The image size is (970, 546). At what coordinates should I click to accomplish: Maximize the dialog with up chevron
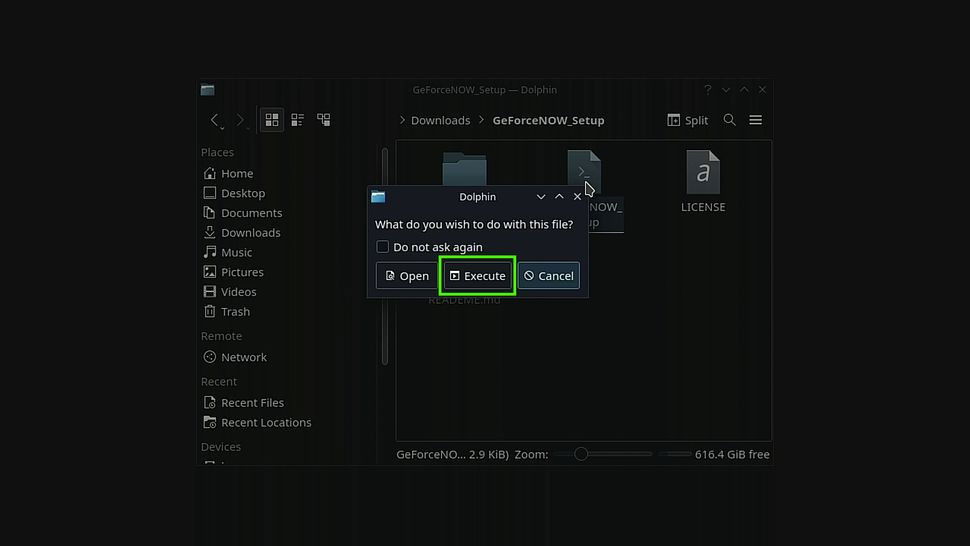[559, 197]
